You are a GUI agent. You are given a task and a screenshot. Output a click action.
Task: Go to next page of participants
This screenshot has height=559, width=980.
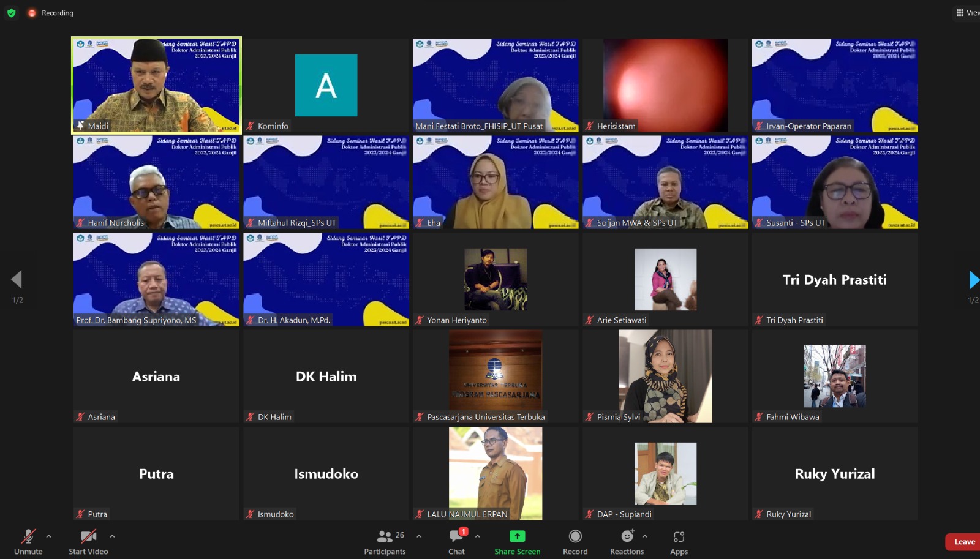pyautogui.click(x=973, y=280)
